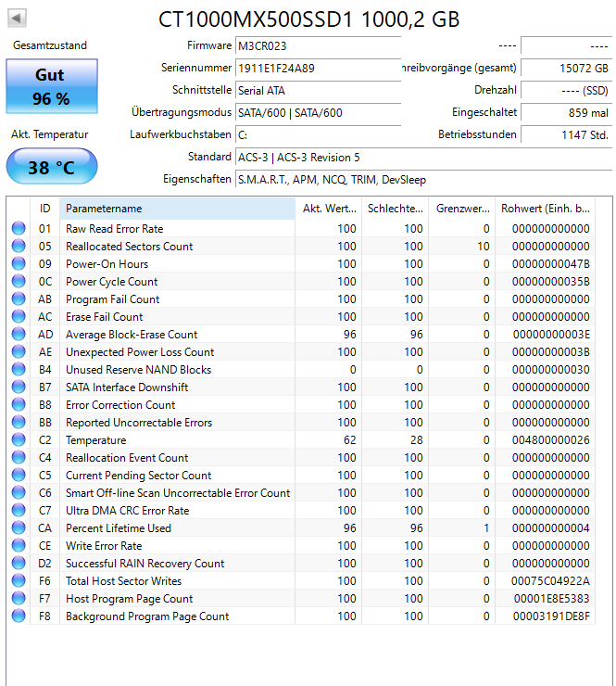Select the Erase Fail Count parameter name

[x=104, y=317]
